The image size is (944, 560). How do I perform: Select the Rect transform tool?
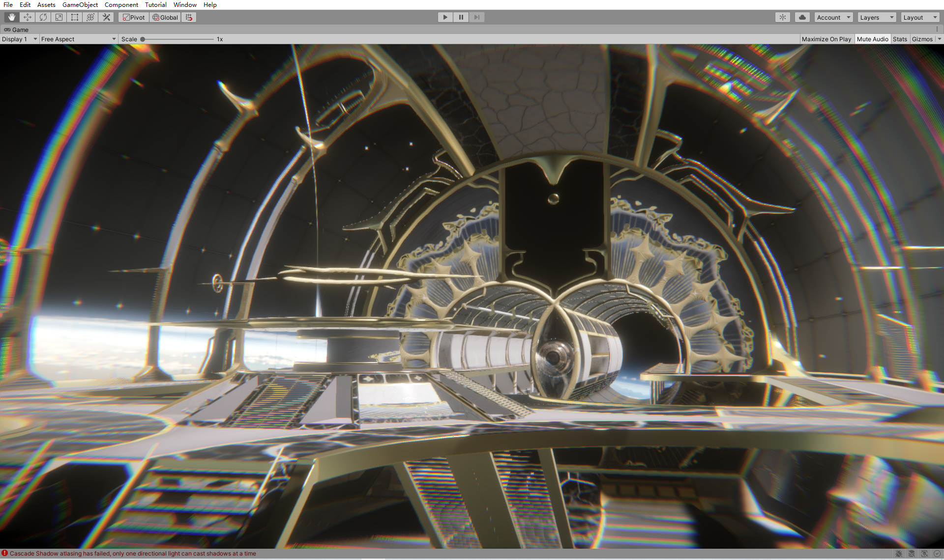point(75,17)
